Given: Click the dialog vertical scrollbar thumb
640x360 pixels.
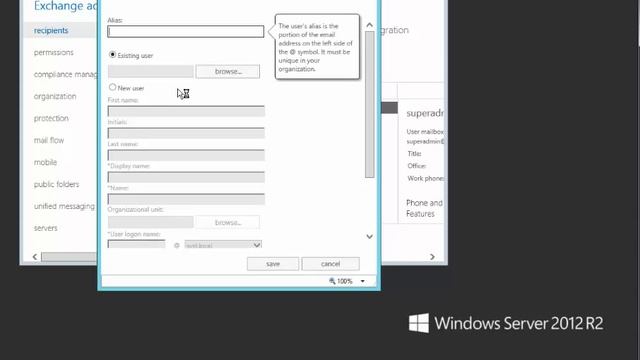Looking at the screenshot, I should (x=369, y=104).
